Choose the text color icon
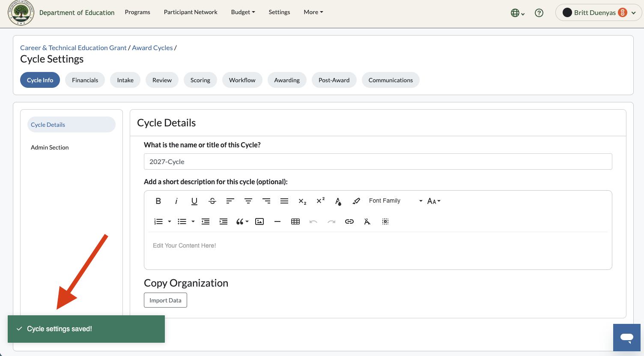Image resolution: width=644 pixels, height=356 pixels. [338, 201]
